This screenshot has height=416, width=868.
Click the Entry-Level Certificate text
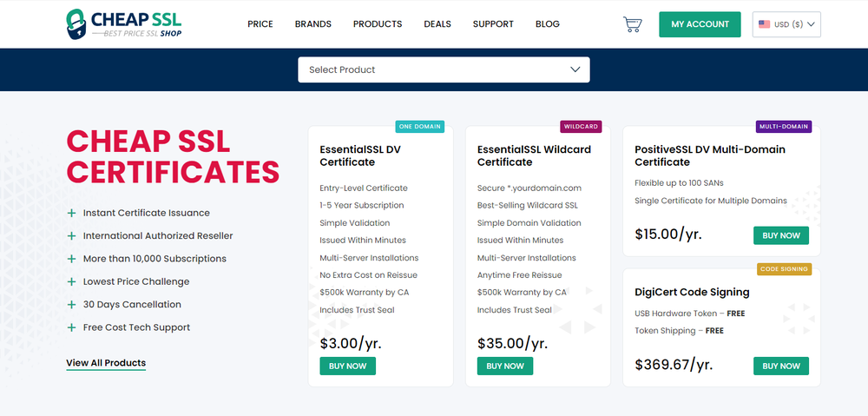[x=363, y=188]
